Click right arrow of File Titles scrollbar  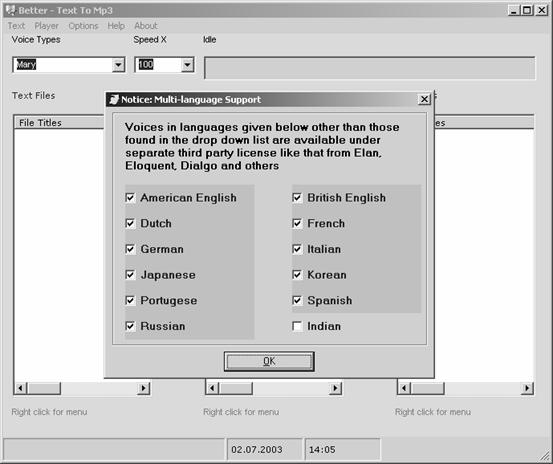pyautogui.click(x=144, y=388)
